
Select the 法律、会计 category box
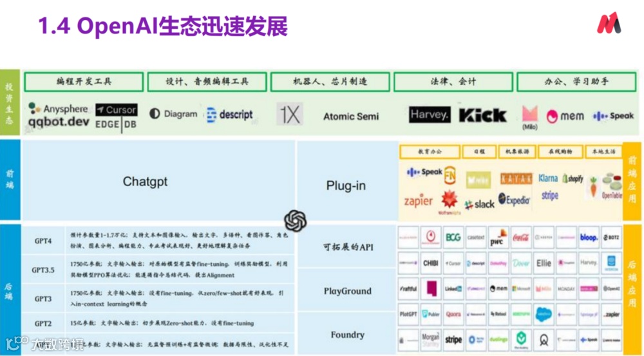click(x=453, y=81)
